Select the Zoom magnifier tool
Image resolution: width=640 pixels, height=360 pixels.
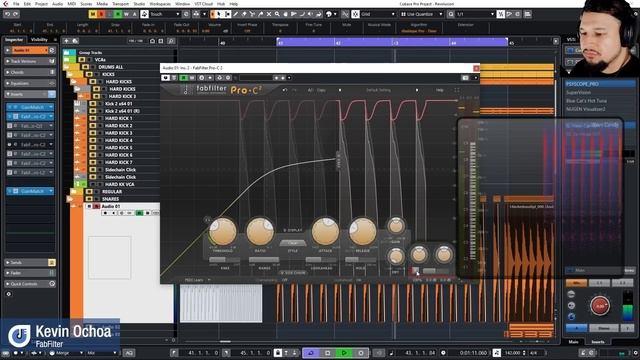click(x=277, y=14)
